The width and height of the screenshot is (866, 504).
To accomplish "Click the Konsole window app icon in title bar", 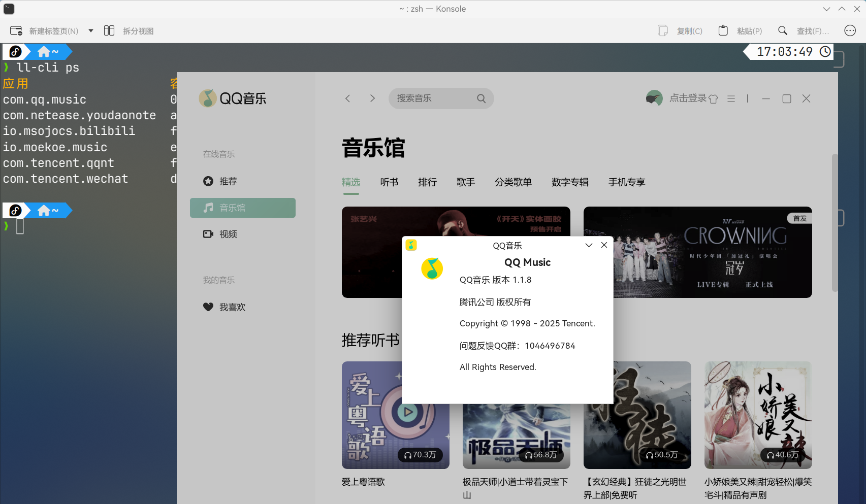I will point(9,9).
